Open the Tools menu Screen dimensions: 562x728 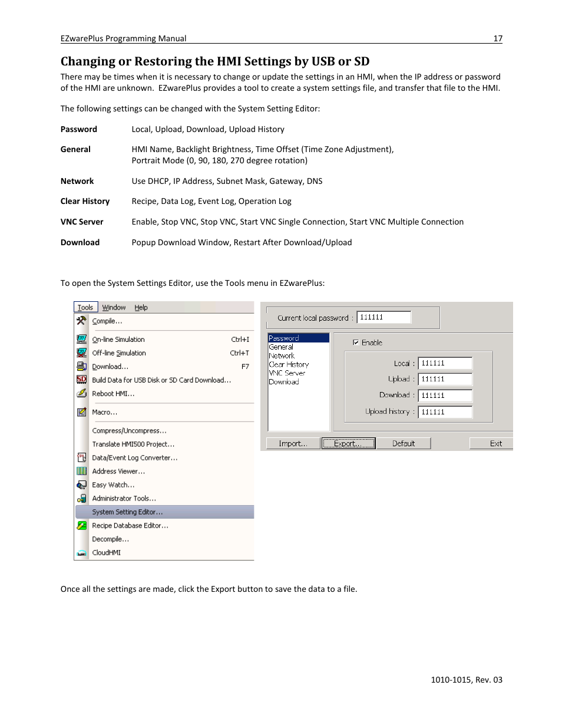pos(85,307)
